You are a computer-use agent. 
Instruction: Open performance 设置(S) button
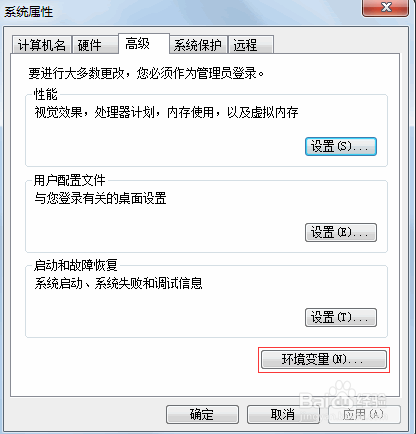click(x=341, y=146)
